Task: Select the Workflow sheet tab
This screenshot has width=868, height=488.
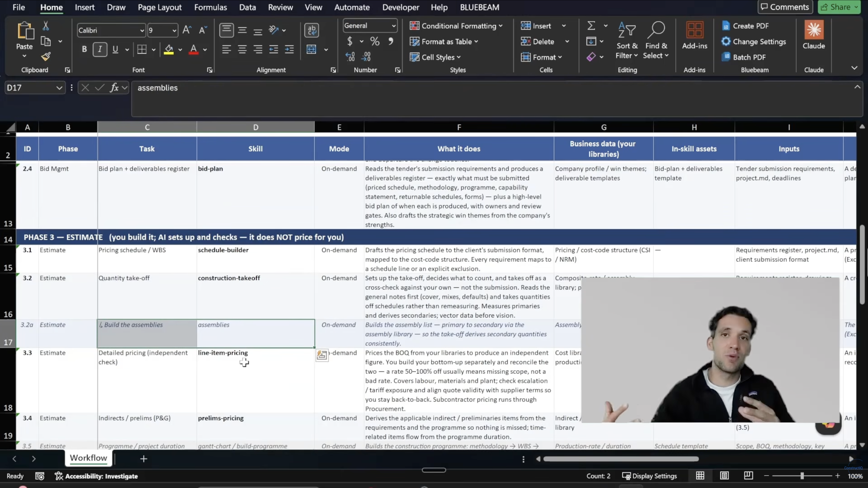Action: (88, 458)
